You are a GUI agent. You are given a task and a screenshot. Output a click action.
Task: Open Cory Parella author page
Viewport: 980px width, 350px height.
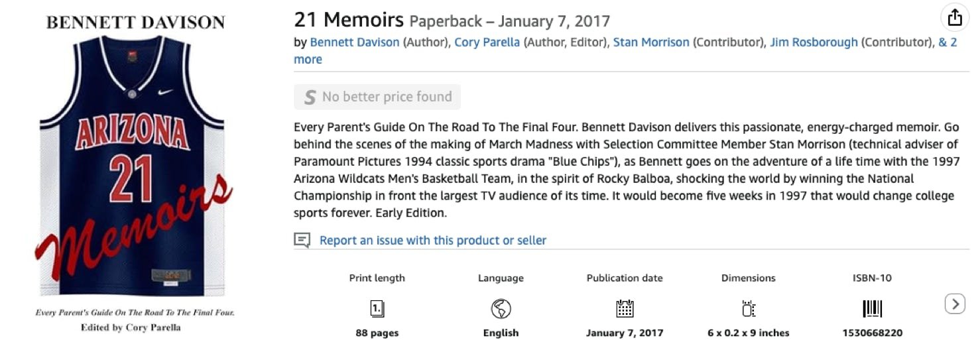tap(487, 42)
